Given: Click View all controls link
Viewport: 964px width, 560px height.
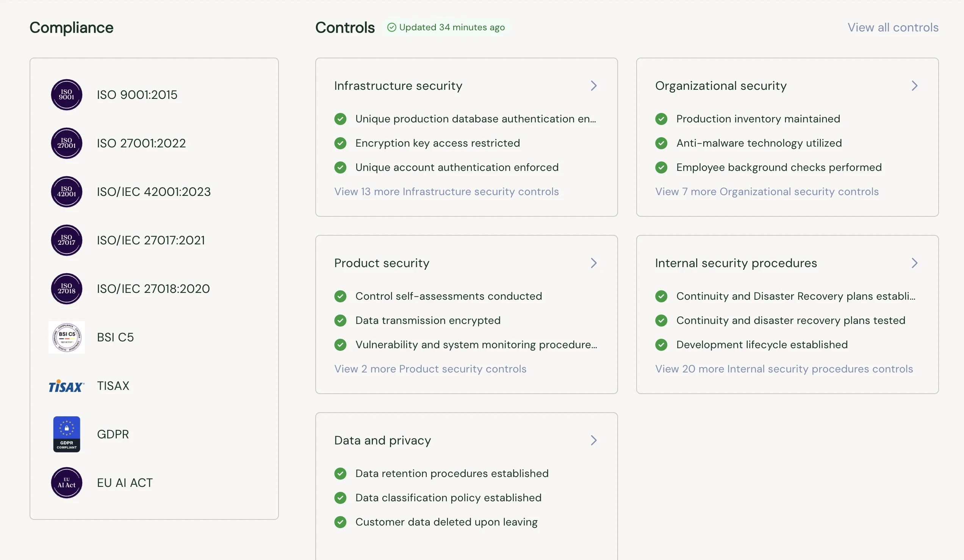Looking at the screenshot, I should (x=892, y=28).
